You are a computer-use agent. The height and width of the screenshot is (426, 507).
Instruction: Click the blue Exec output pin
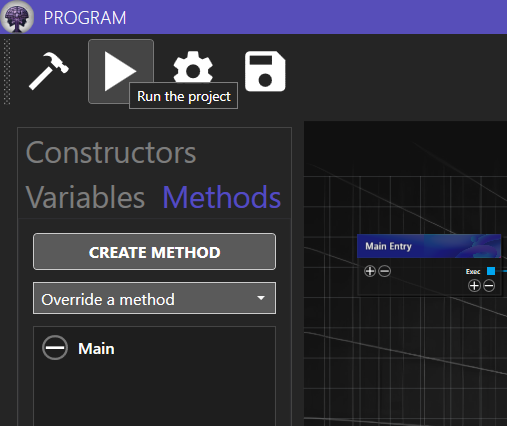point(491,271)
